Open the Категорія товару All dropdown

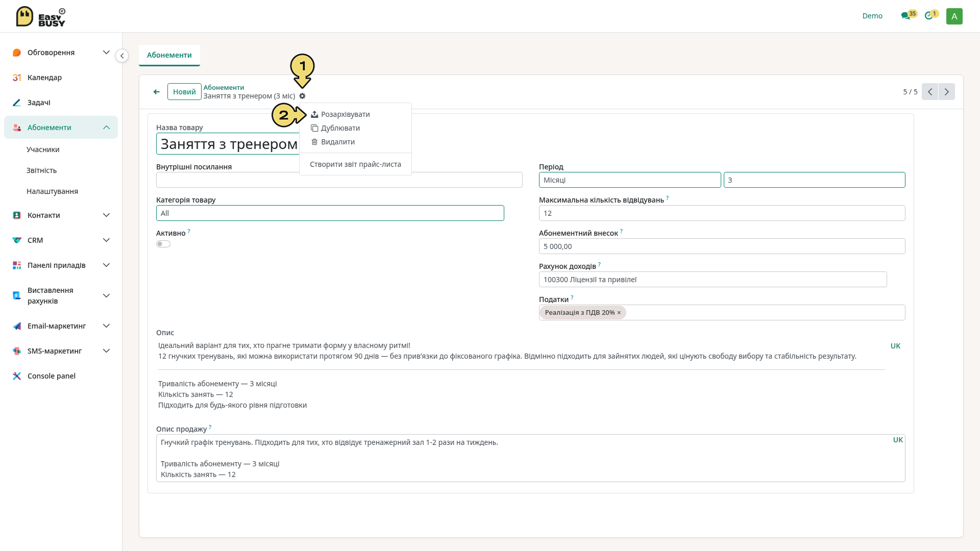[x=330, y=213]
